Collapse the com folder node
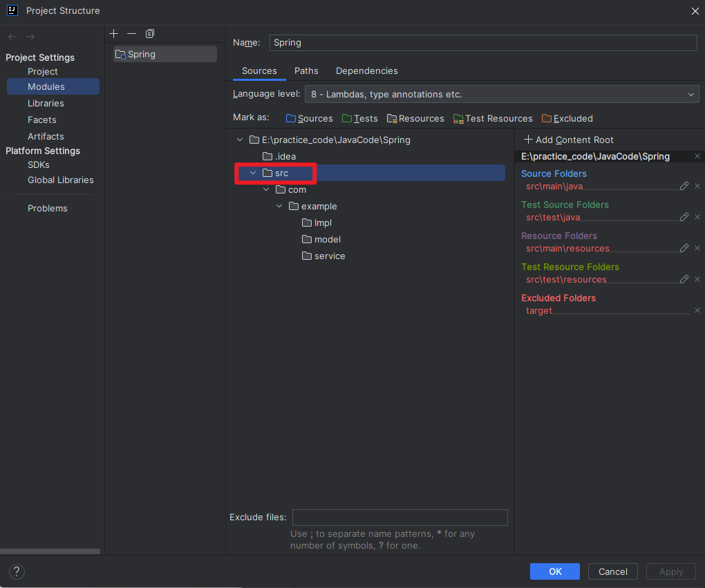This screenshot has width=705, height=588. pyautogui.click(x=266, y=190)
